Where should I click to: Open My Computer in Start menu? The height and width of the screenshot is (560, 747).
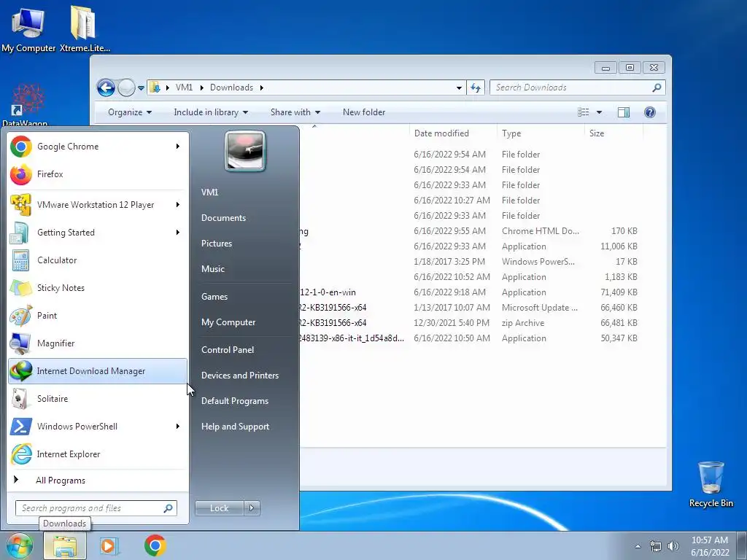pos(228,322)
